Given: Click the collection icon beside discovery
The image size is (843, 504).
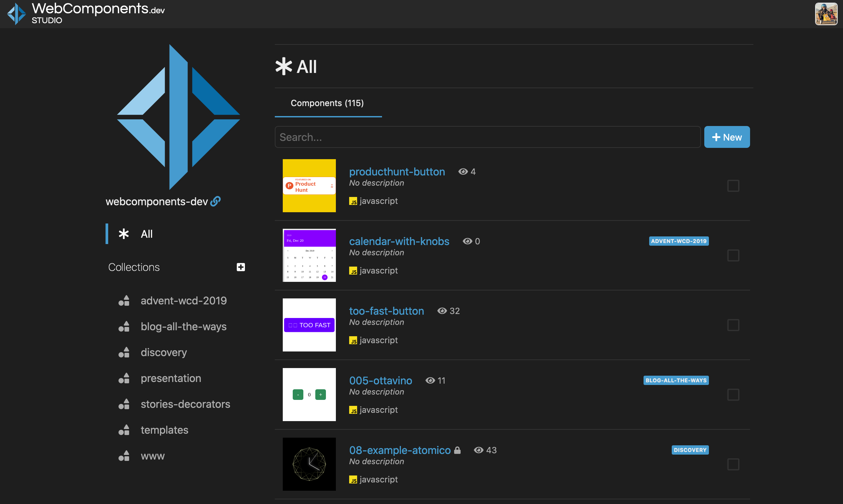Looking at the screenshot, I should 124,352.
